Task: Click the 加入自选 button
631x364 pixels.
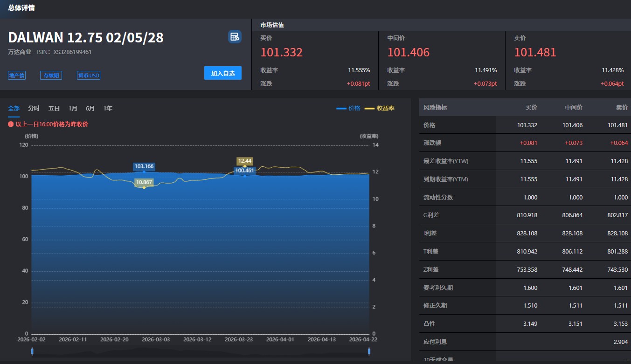Action: tap(222, 73)
